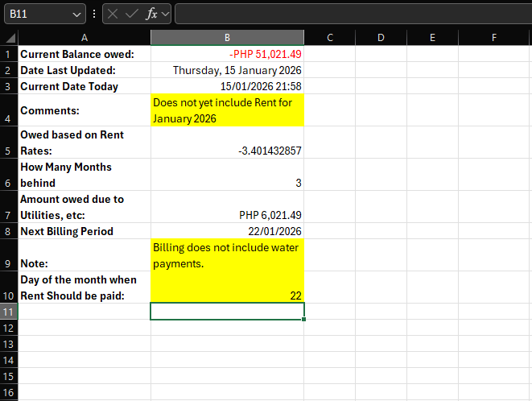This screenshot has height=401, width=532.
Task: Select the red -PHP 51,021.49 balance cell
Action: [x=227, y=54]
